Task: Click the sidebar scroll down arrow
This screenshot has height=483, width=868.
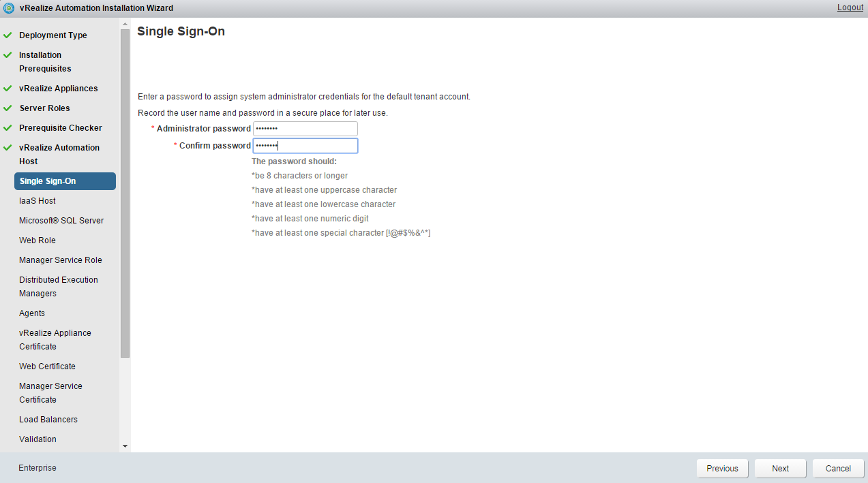Action: (x=125, y=446)
